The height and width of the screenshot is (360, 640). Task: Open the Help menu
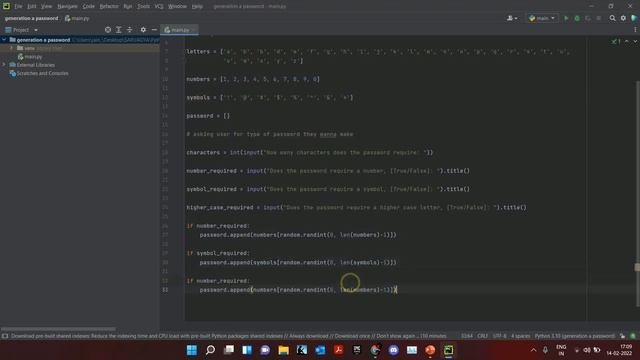click(x=197, y=6)
